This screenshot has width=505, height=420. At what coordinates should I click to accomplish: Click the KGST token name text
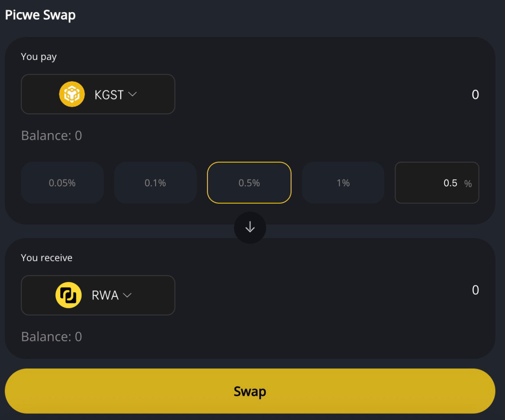(x=109, y=95)
